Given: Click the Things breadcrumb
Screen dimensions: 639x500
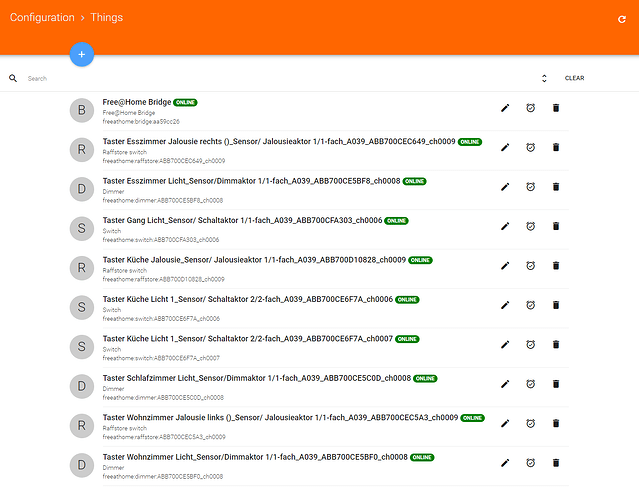Looking at the screenshot, I should click(106, 18).
